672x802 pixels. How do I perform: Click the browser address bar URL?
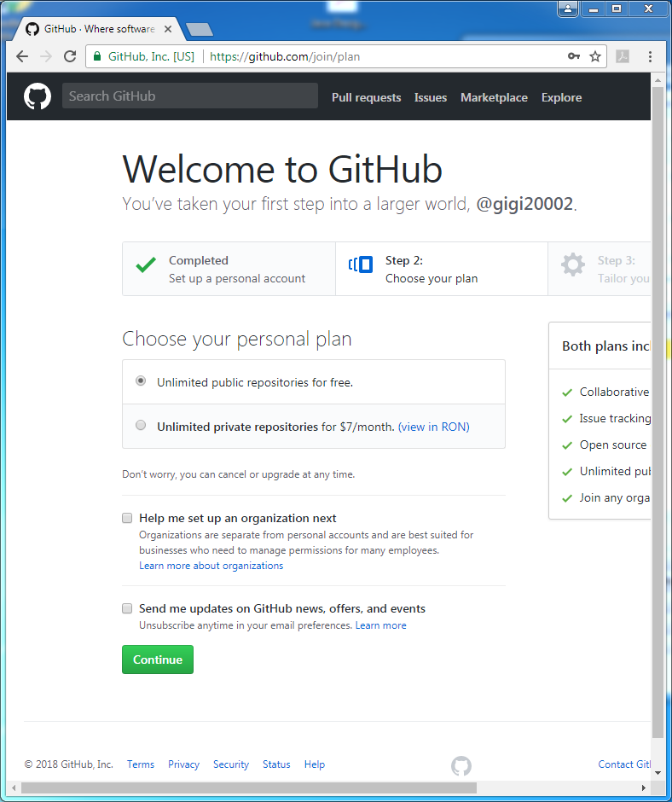285,56
